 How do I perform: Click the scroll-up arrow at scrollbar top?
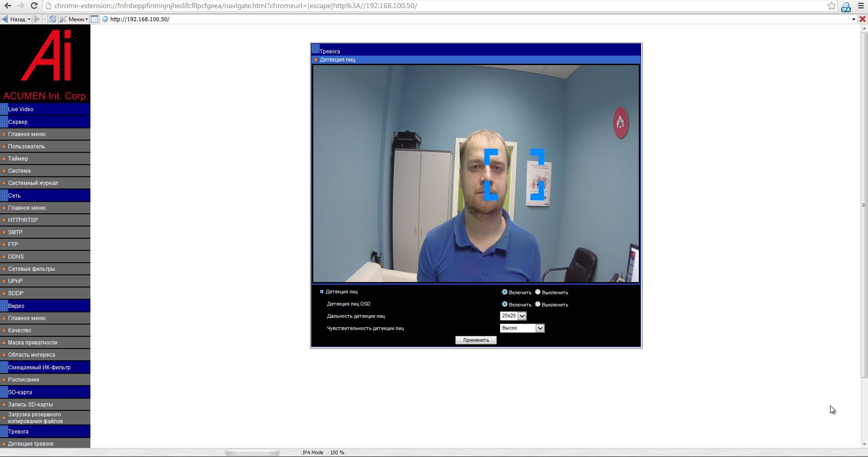(x=864, y=28)
